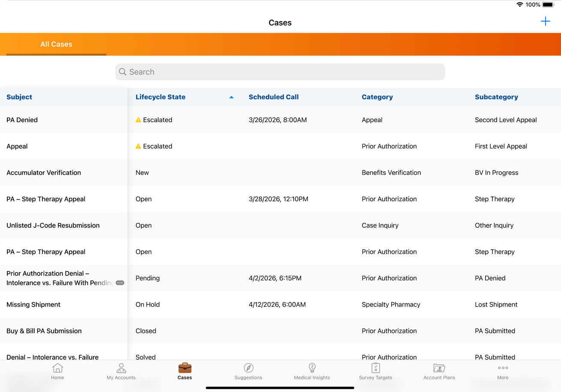Screen dimensions: 561x392
Task: Sort by Subcategory column header
Action: point(496,97)
